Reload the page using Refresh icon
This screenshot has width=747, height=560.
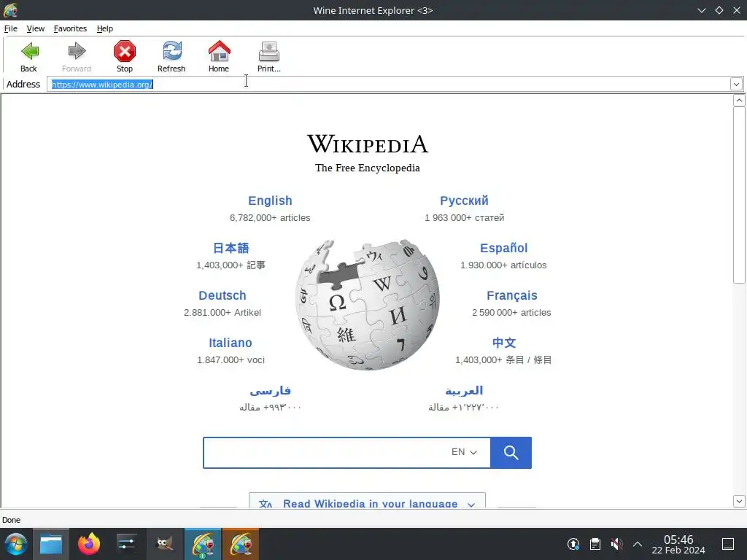171,56
